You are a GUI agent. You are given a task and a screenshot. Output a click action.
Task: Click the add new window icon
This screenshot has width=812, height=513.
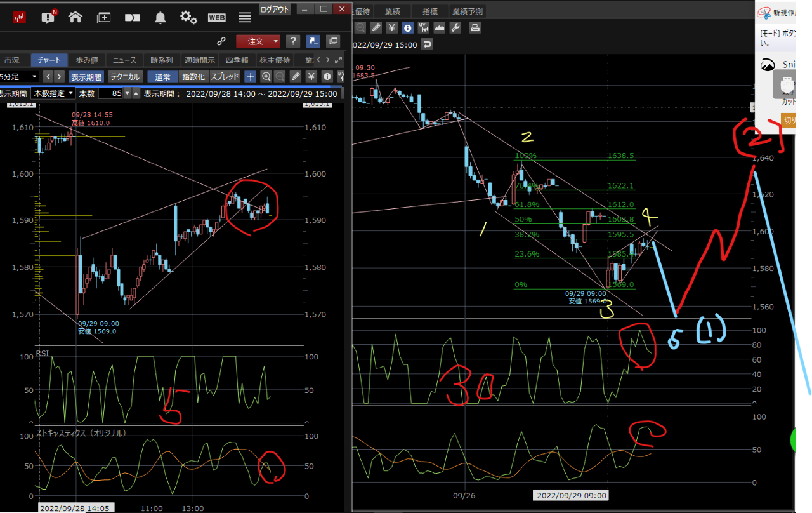103,18
